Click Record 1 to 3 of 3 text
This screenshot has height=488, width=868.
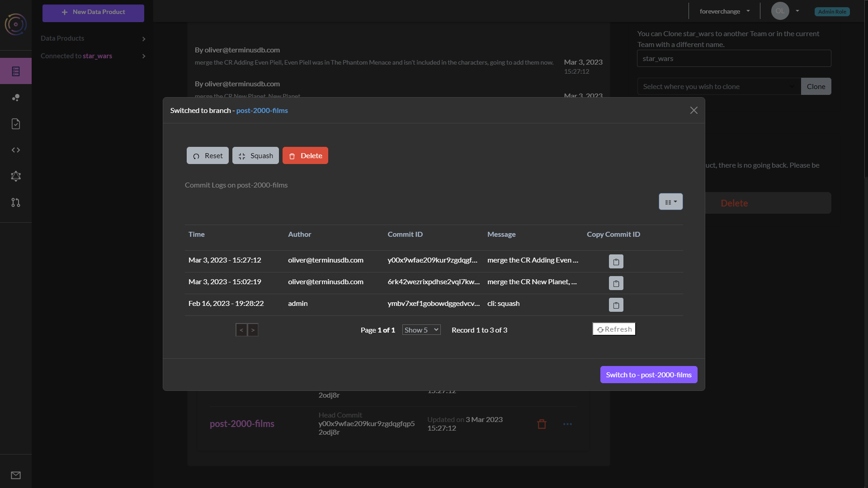[479, 330]
